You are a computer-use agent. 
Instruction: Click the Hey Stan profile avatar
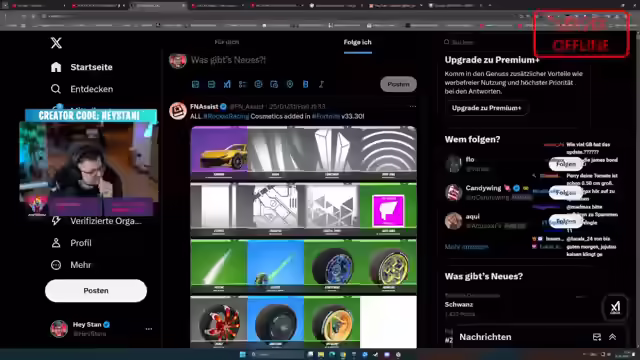[59, 329]
